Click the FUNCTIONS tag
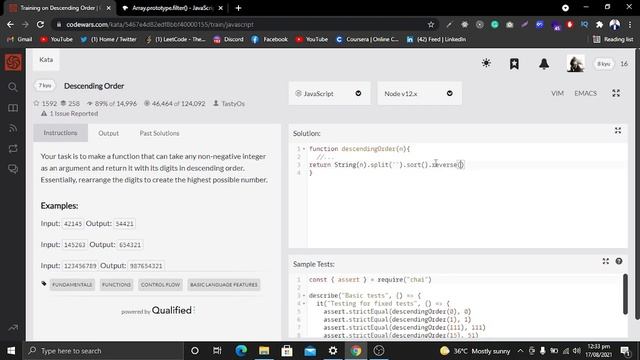 tap(116, 284)
